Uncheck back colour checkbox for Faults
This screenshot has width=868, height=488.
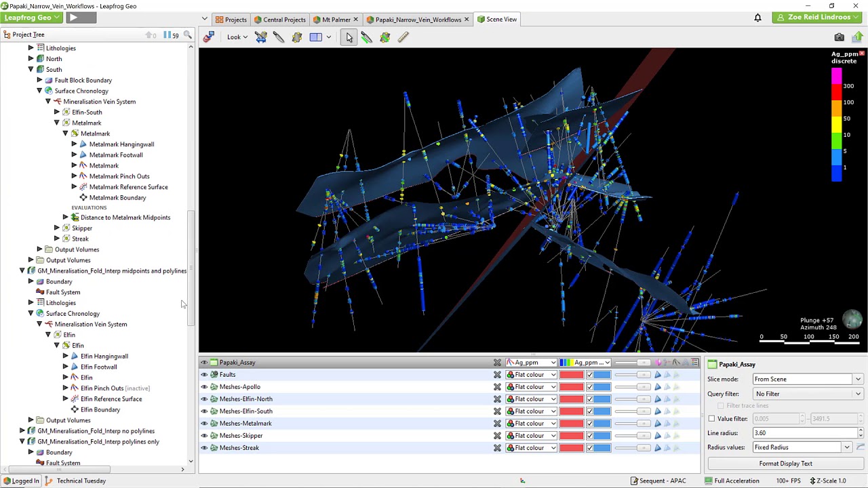click(589, 375)
